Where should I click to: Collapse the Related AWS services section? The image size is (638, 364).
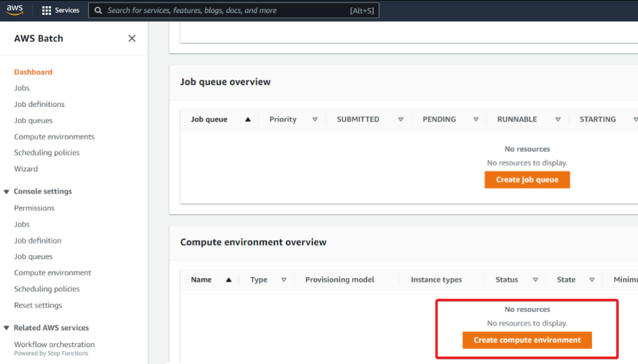pos(6,327)
